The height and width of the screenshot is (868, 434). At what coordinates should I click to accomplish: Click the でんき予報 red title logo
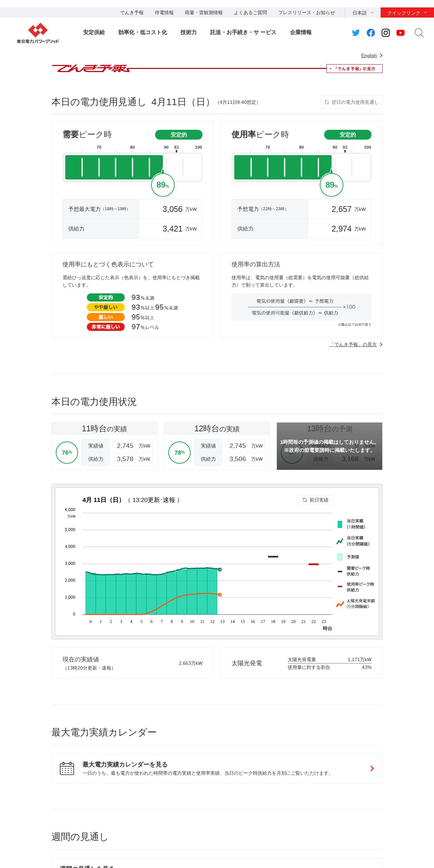tap(91, 68)
